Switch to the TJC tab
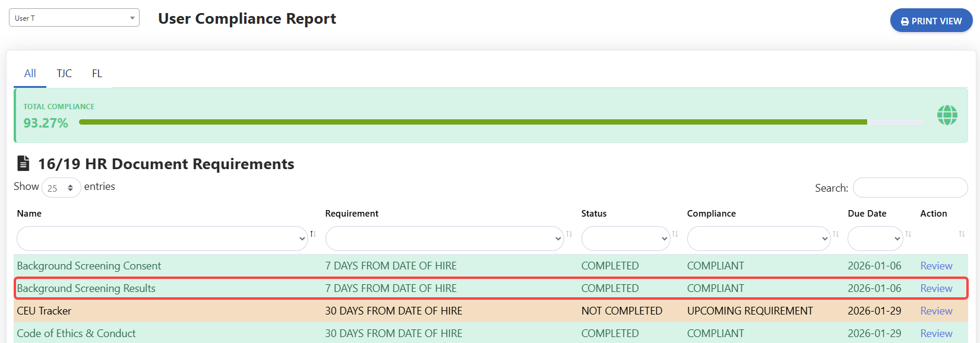This screenshot has width=980, height=343. click(x=64, y=74)
